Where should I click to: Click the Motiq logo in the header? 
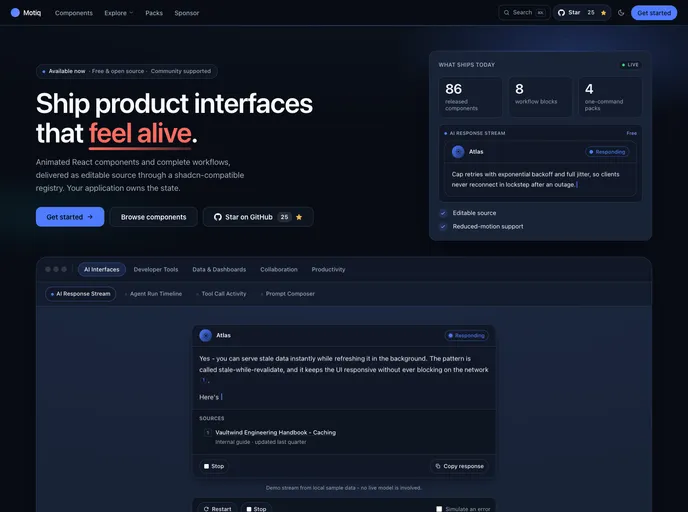[x=25, y=13]
